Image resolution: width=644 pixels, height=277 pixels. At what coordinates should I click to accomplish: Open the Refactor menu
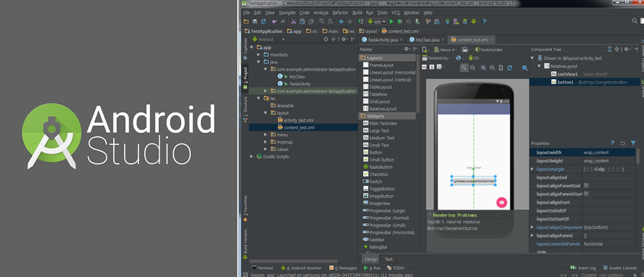tap(340, 13)
